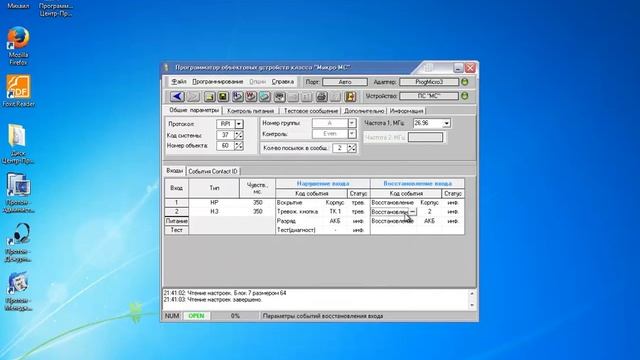Click the Код системы spinner arrows
Image resolution: width=640 pixels, height=360 pixels.
pos(239,135)
